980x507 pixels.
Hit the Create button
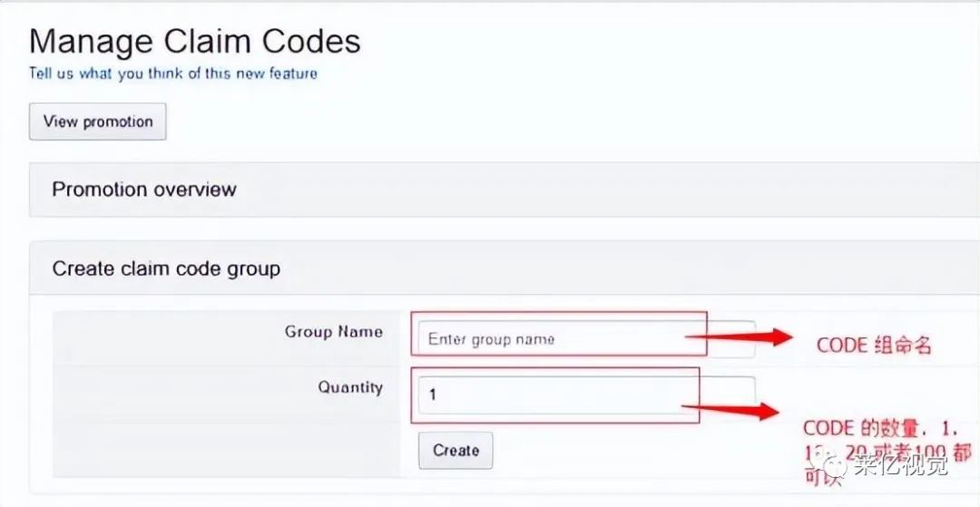[x=456, y=450]
